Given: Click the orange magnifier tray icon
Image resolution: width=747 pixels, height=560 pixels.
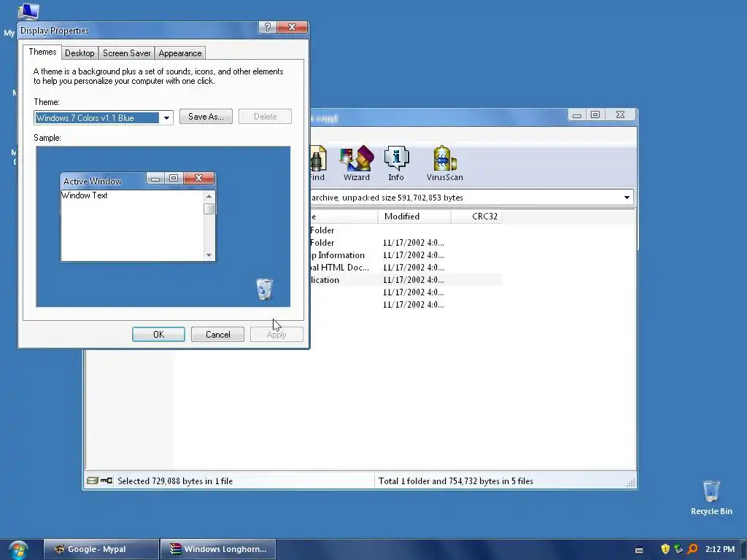Looking at the screenshot, I should point(692,549).
